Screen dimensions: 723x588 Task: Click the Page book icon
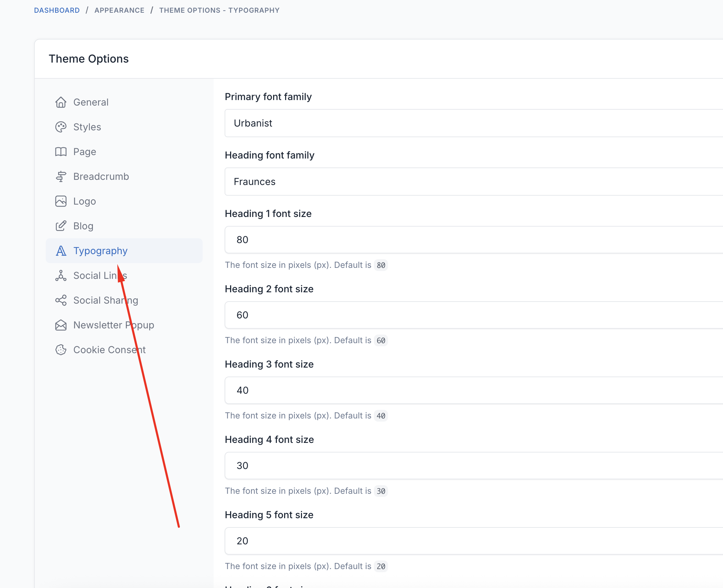61,152
